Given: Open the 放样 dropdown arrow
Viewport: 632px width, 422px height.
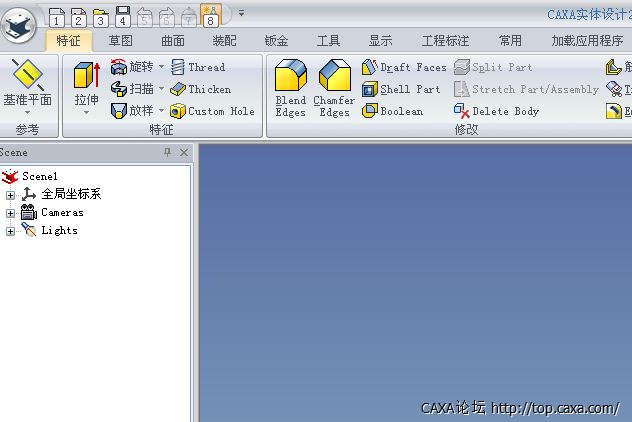Looking at the screenshot, I should (x=161, y=110).
